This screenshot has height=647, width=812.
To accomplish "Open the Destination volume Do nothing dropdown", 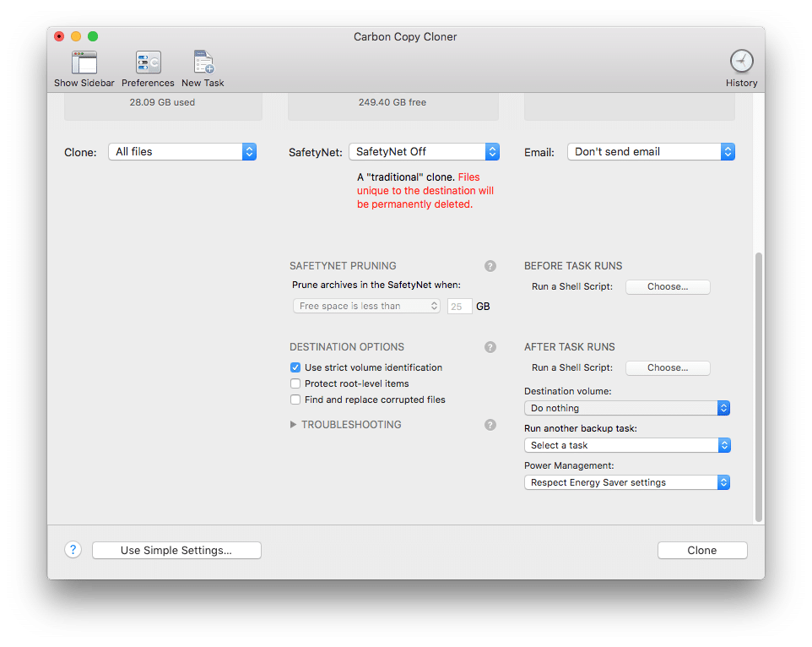I will tap(626, 408).
